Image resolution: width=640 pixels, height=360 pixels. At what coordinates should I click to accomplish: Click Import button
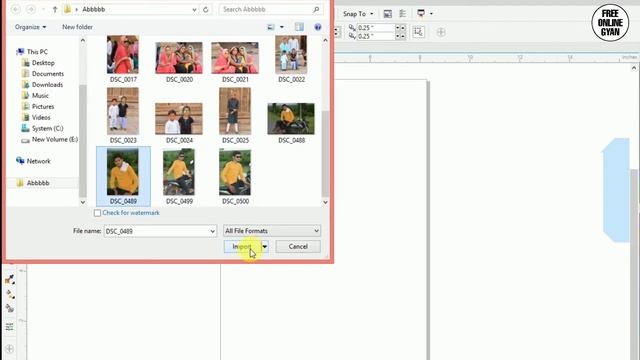coord(242,247)
